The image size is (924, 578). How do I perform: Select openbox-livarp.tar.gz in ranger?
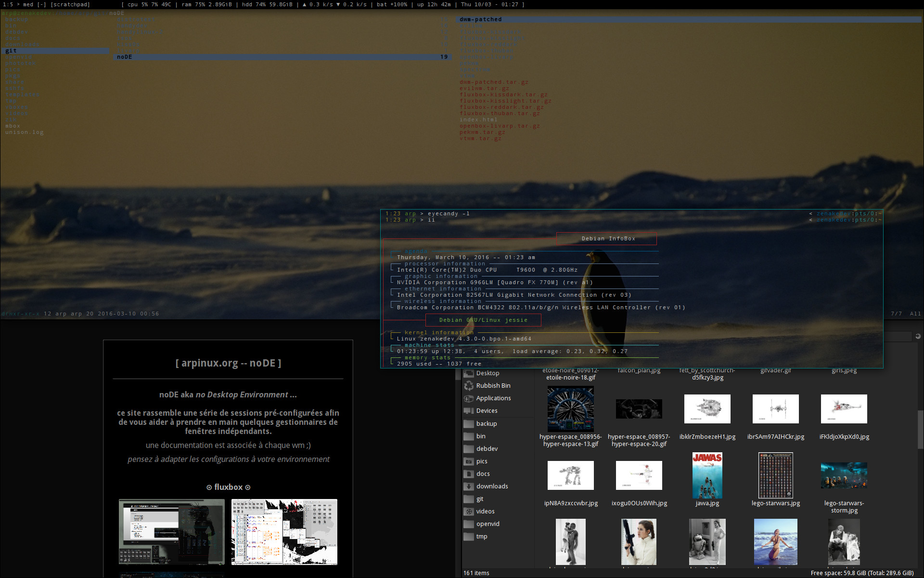[x=500, y=126]
